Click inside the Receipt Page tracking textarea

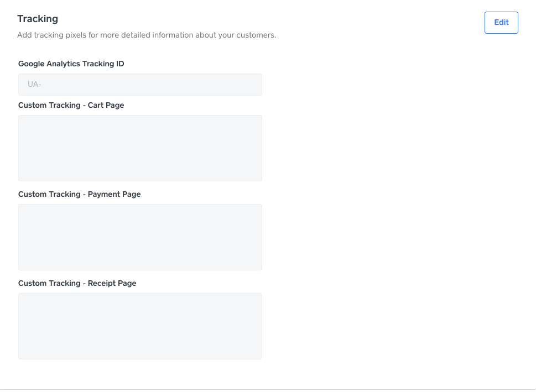[x=140, y=326]
